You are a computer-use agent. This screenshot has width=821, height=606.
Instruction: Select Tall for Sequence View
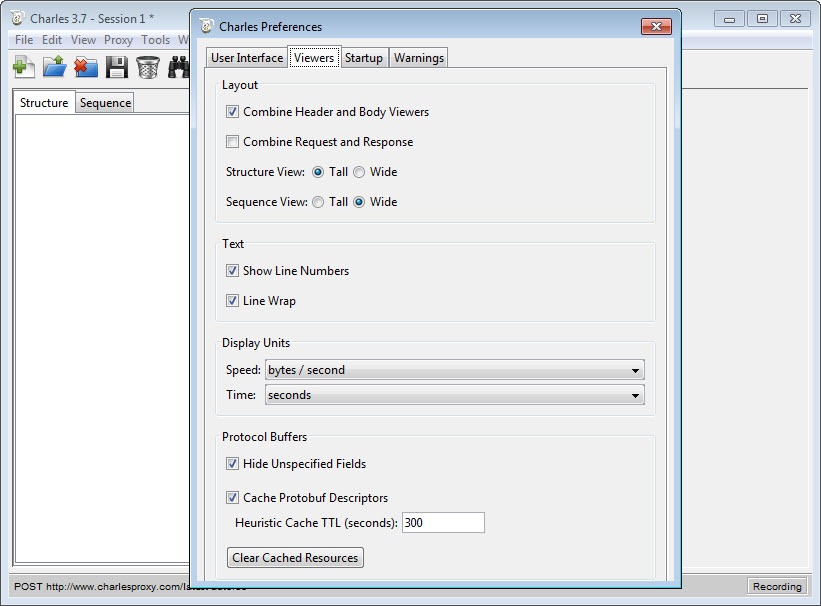(x=318, y=202)
